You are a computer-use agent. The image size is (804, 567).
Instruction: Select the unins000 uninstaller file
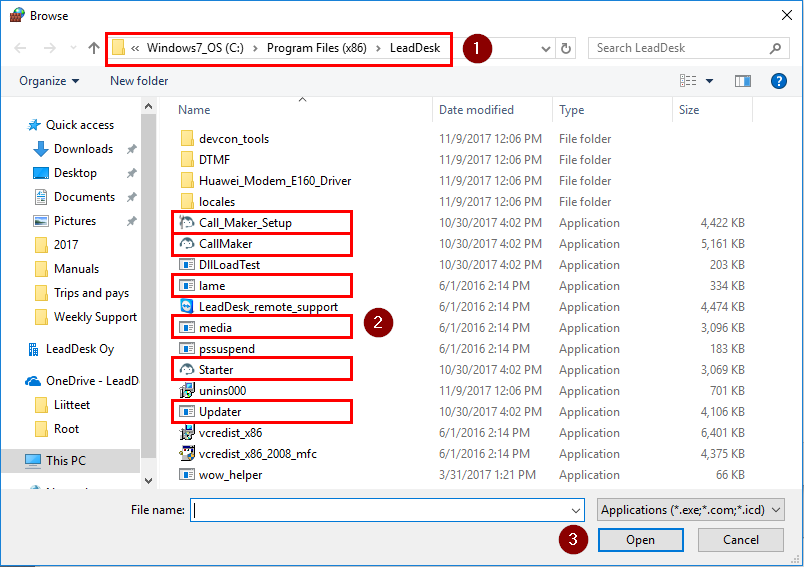(212, 391)
